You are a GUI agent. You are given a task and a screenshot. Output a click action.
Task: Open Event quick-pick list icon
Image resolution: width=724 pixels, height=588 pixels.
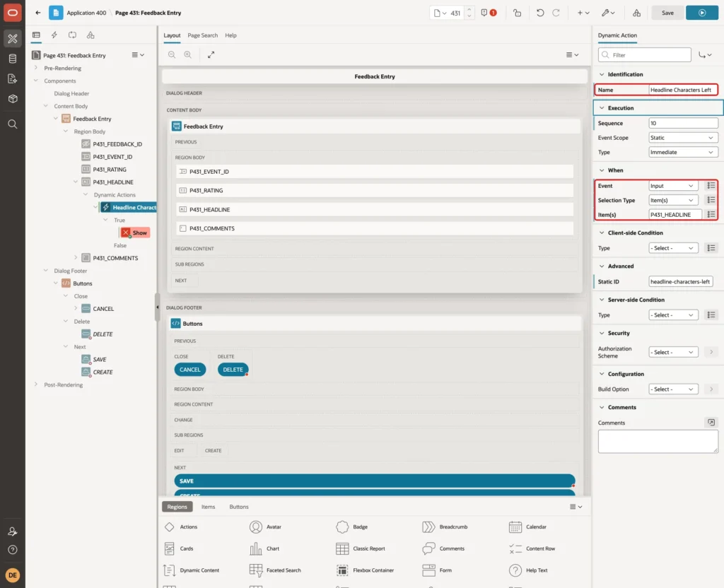click(x=711, y=186)
